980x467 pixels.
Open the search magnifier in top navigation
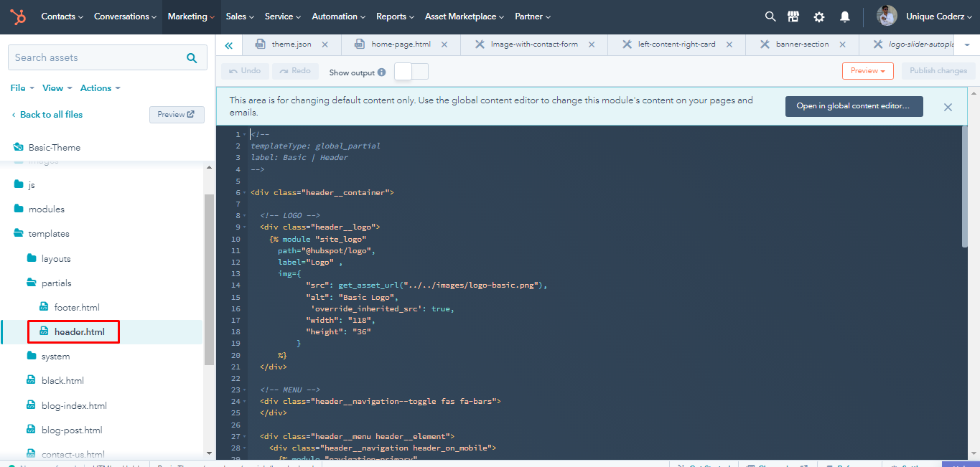pos(770,16)
